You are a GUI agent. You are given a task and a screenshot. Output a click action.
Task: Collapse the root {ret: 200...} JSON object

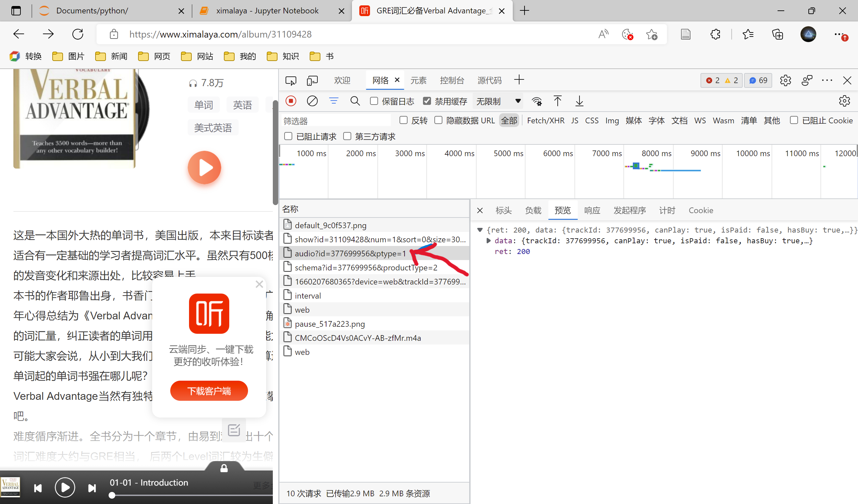click(x=480, y=230)
